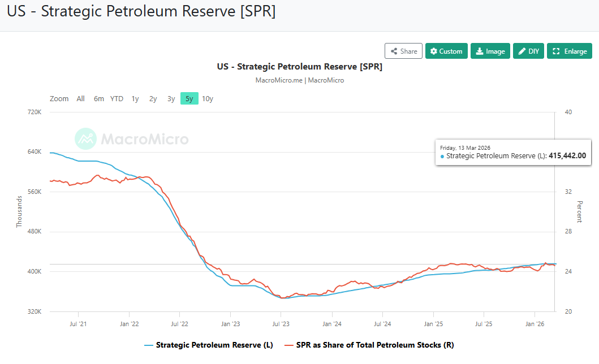
Task: Click the 720K left axis label
Action: point(35,112)
